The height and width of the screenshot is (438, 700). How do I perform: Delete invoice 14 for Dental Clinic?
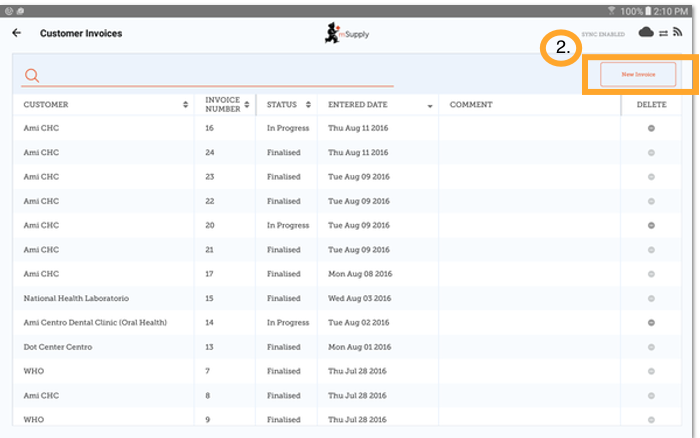point(651,322)
